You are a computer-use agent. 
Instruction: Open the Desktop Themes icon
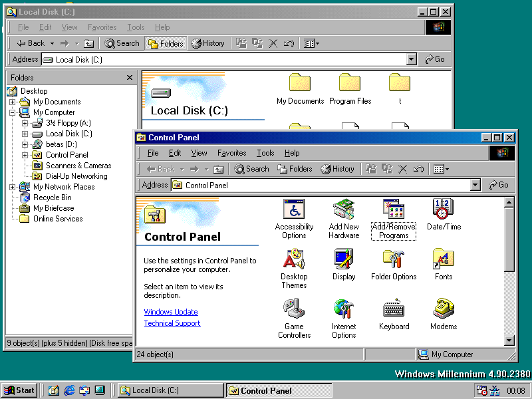click(294, 269)
